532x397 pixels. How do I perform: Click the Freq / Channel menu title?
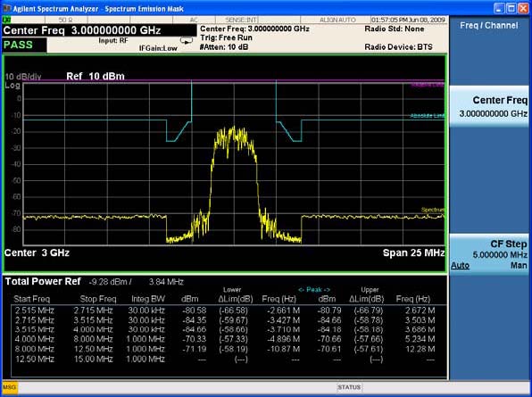[x=489, y=26]
